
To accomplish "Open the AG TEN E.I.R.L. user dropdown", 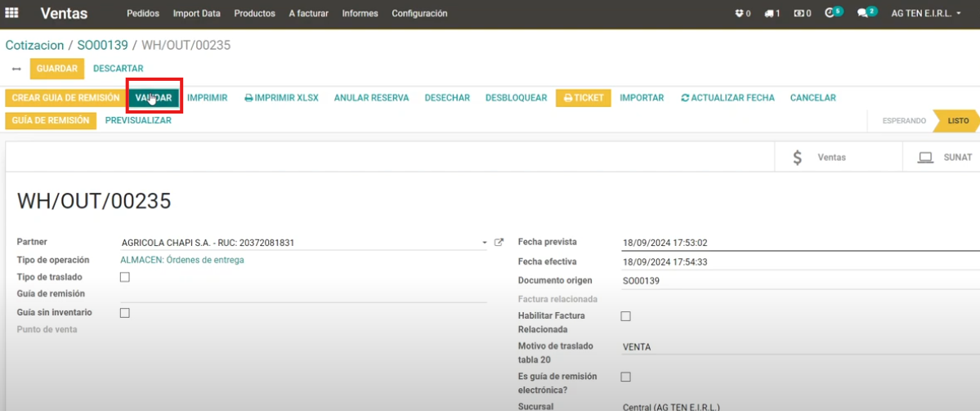I will (925, 14).
